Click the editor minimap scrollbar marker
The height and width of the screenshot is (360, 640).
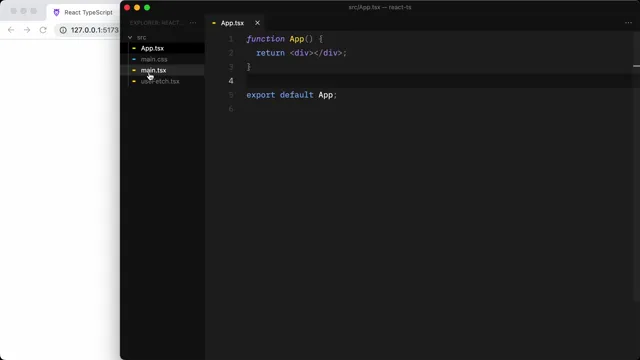point(636,66)
